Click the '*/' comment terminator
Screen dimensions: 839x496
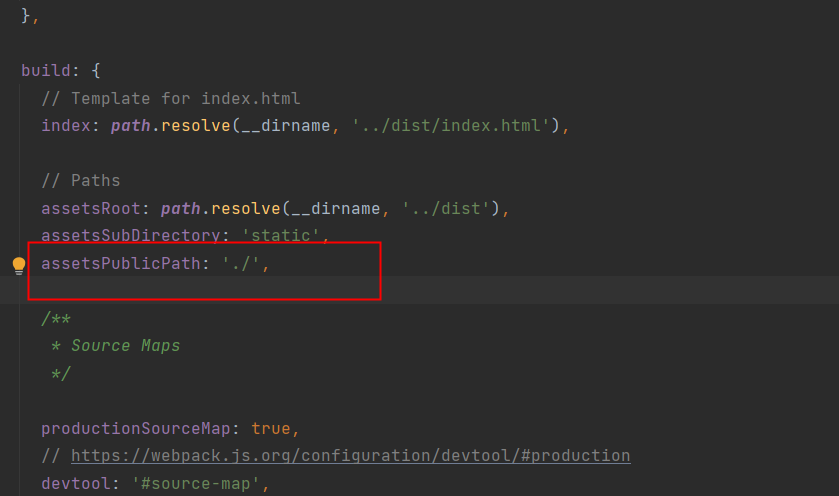pos(60,373)
